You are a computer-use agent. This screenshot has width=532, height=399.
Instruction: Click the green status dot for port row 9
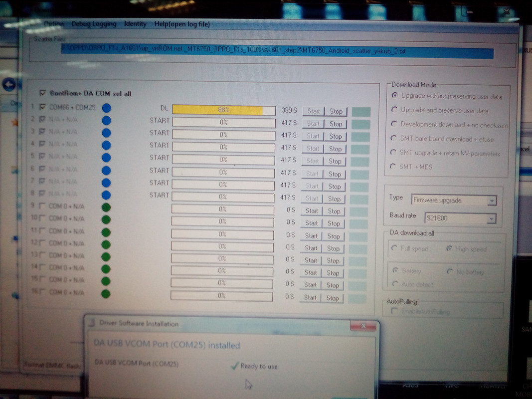click(x=106, y=207)
